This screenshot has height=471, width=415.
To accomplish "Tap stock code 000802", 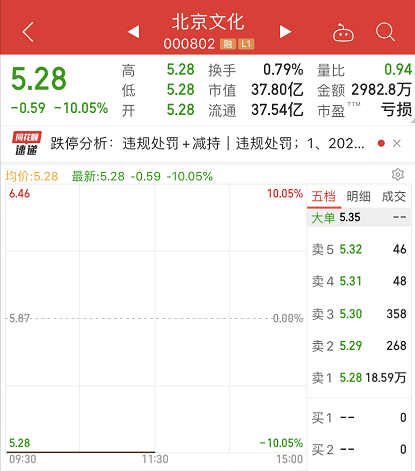I will tap(189, 44).
